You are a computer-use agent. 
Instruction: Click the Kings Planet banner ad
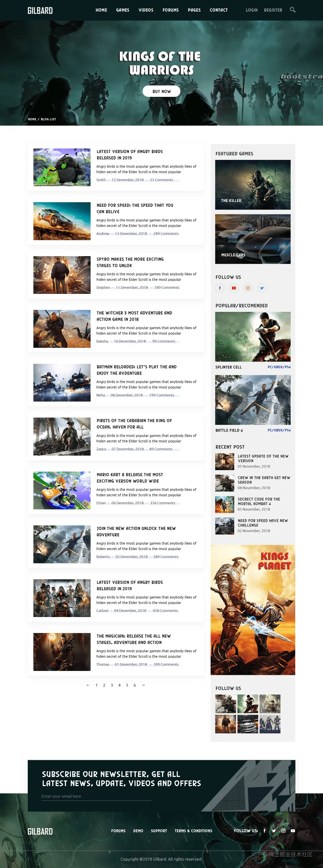tap(253, 610)
